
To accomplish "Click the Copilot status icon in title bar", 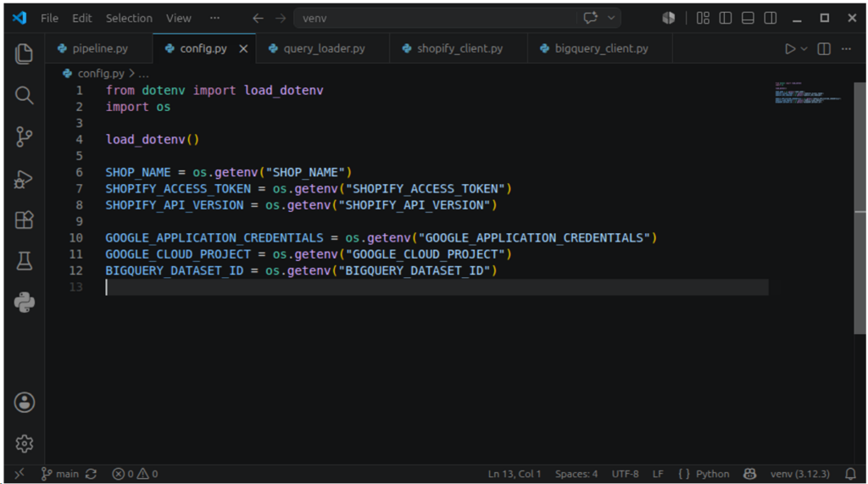I will pyautogui.click(x=668, y=18).
